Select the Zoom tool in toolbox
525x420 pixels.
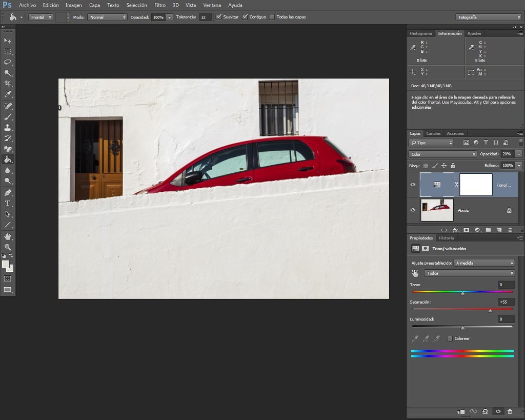[8, 247]
